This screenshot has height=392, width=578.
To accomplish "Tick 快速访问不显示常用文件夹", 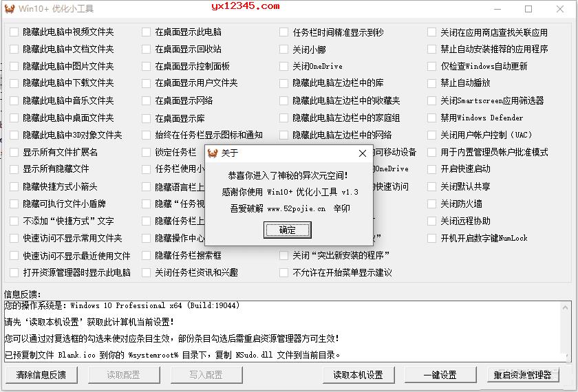I will point(14,239).
